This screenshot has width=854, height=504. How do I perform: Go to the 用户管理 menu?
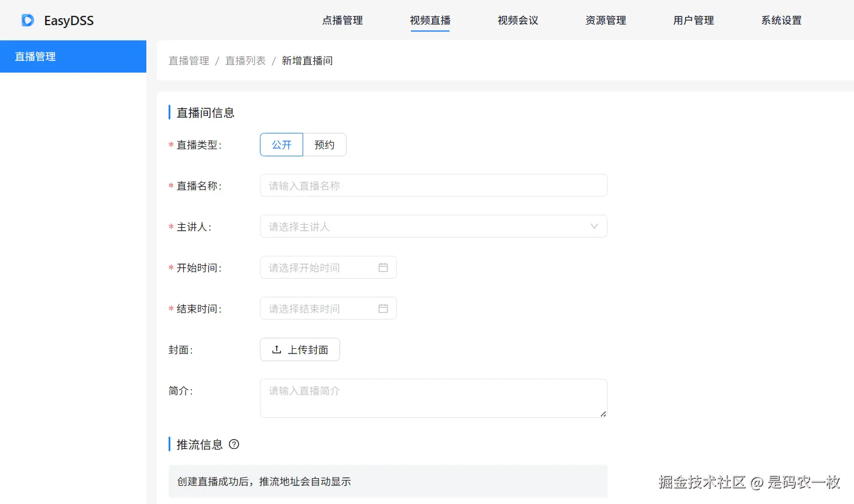pyautogui.click(x=694, y=20)
